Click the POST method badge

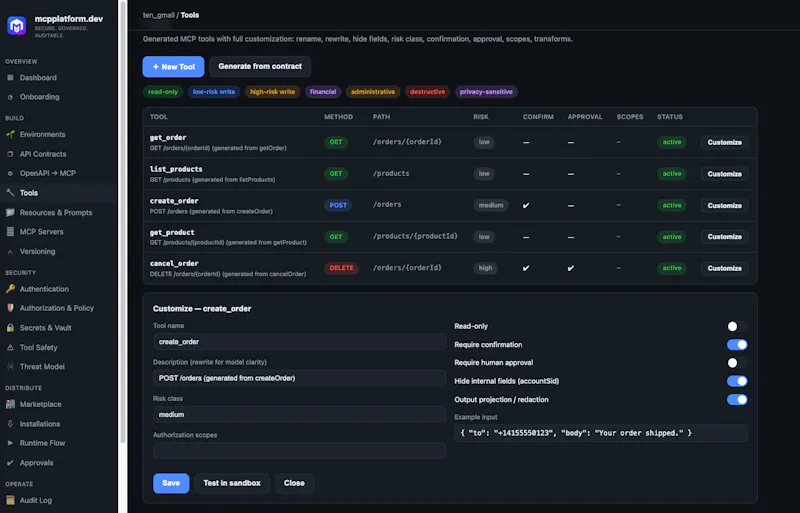pos(338,205)
